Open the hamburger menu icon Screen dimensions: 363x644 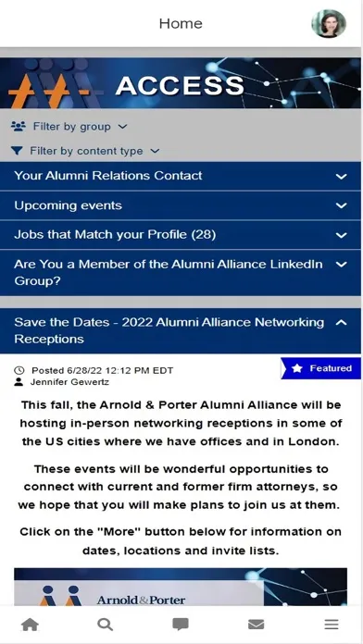click(332, 625)
